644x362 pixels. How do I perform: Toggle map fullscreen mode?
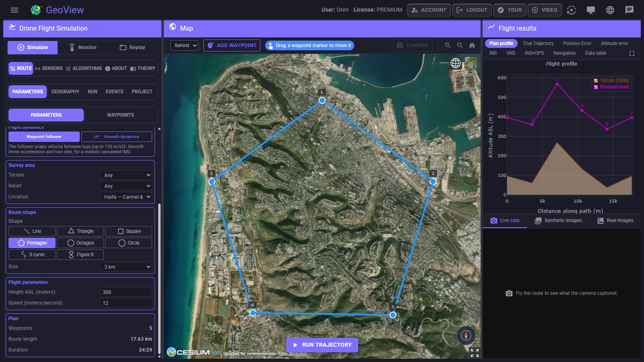pyautogui.click(x=475, y=353)
